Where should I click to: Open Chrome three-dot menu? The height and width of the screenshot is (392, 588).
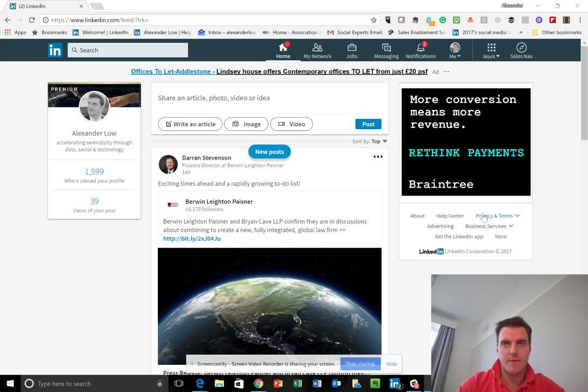click(x=580, y=20)
